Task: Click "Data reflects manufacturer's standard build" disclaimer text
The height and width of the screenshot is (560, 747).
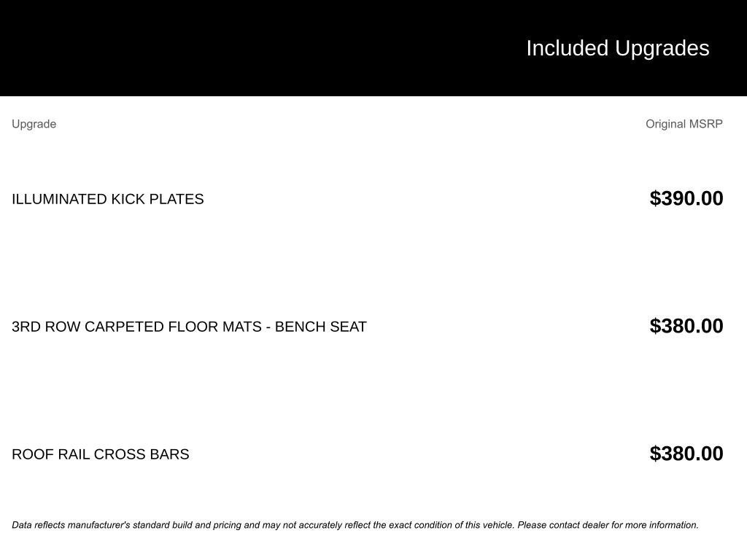Action: coord(102,525)
